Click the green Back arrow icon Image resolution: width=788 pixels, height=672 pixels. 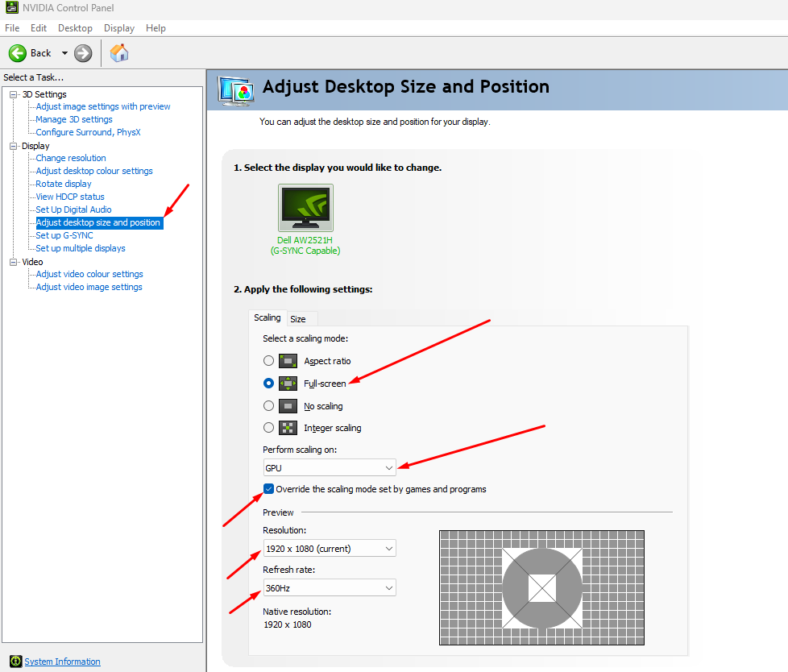click(x=18, y=52)
